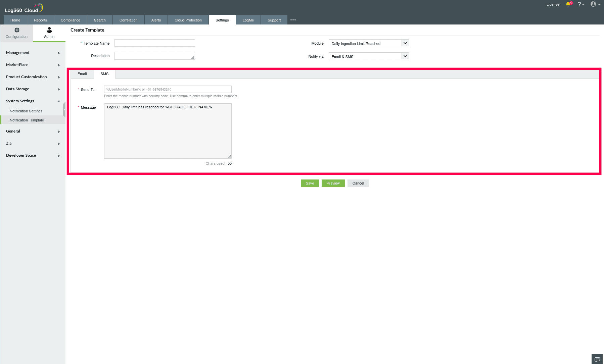This screenshot has width=604, height=364.
Task: Show more navigation tabs via ellipsis
Action: tap(292, 19)
